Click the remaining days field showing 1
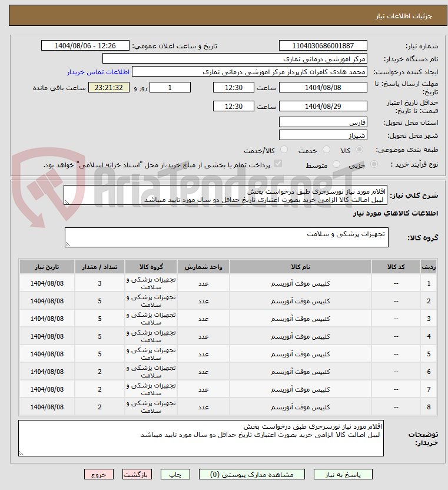The height and width of the screenshot is (490, 448). pyautogui.click(x=170, y=88)
